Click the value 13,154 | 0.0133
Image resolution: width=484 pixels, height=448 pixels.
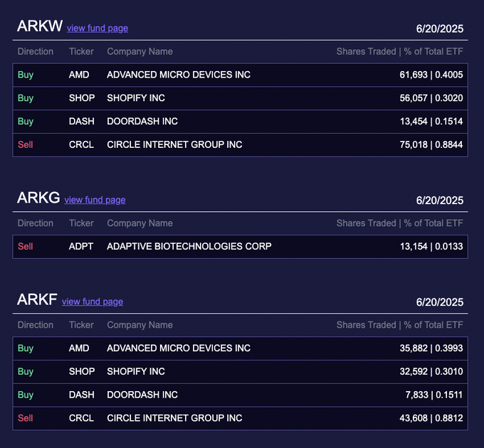(431, 247)
